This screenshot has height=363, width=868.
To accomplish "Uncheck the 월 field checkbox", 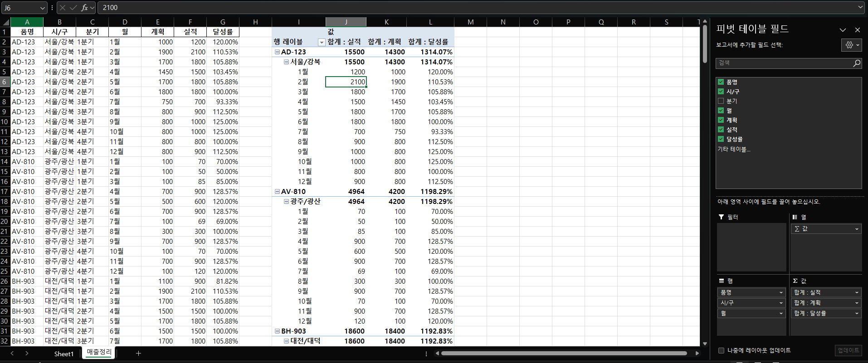I will point(721,111).
